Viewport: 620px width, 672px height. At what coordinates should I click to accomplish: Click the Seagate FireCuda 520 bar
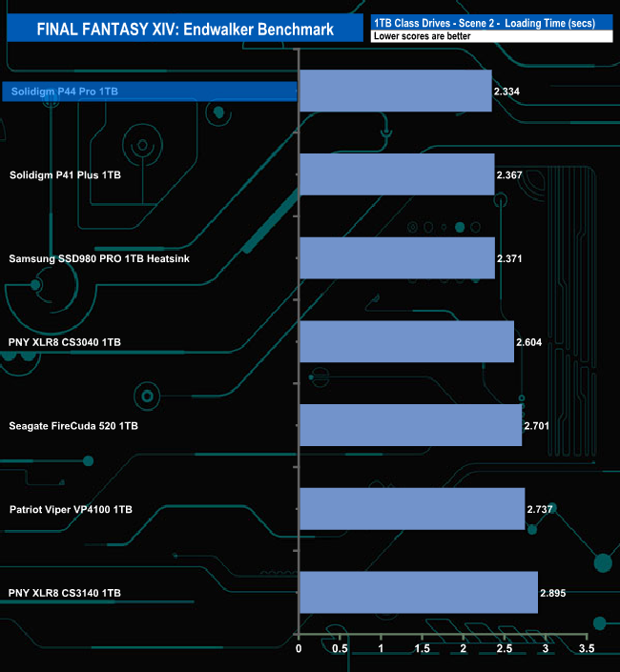pyautogui.click(x=411, y=425)
